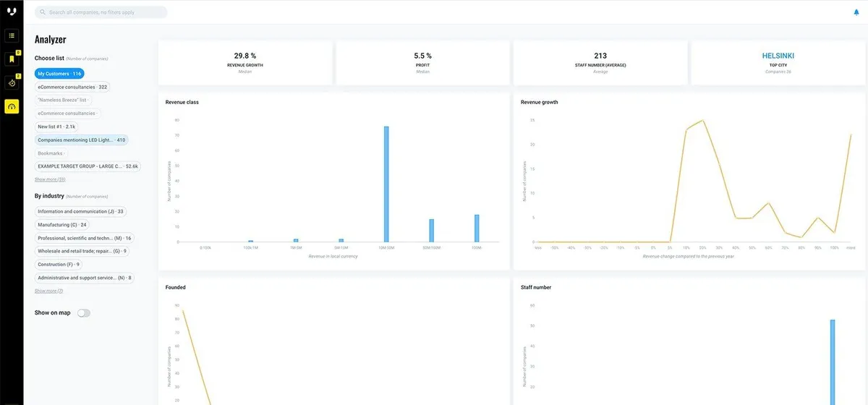
Task: Click the Revenue class chart title
Action: [182, 102]
